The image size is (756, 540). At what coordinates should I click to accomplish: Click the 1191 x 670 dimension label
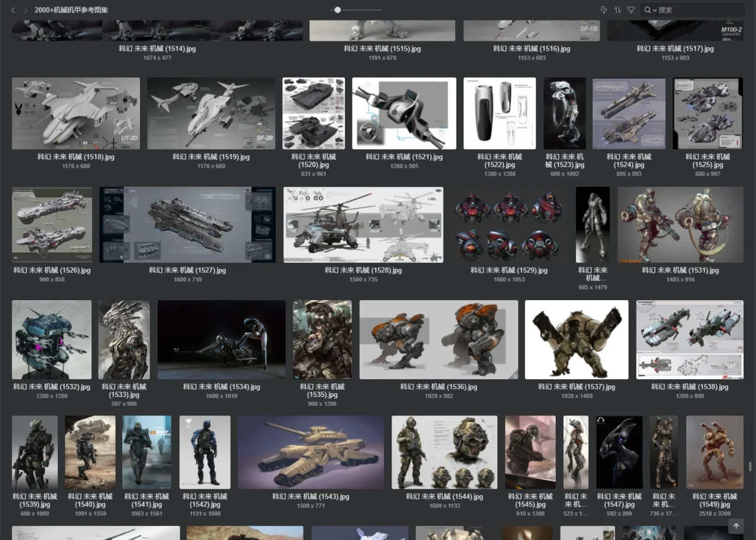click(382, 58)
